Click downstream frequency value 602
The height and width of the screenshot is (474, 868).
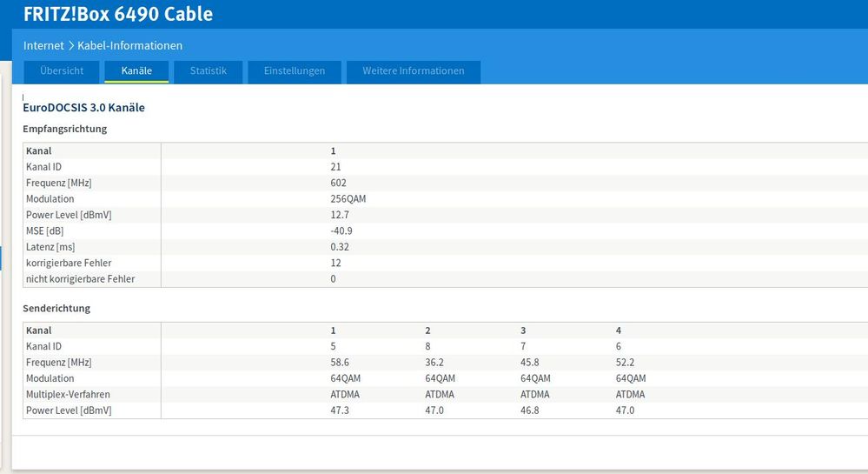338,183
